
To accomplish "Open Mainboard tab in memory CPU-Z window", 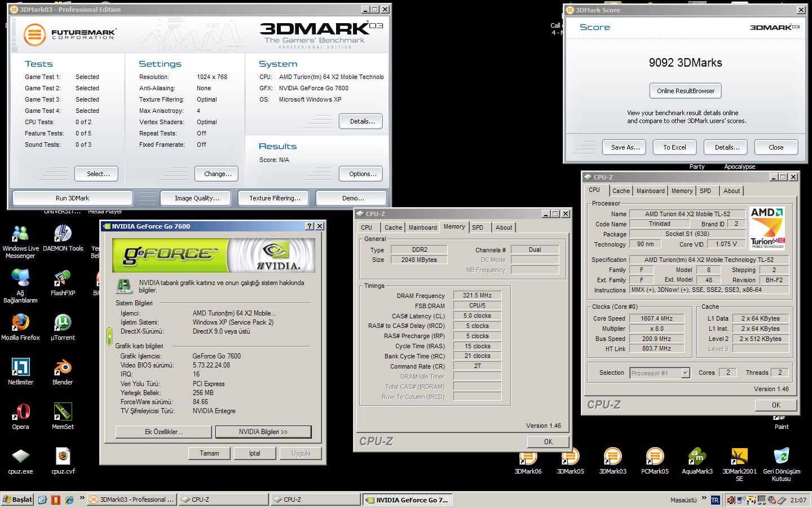I will pos(422,227).
